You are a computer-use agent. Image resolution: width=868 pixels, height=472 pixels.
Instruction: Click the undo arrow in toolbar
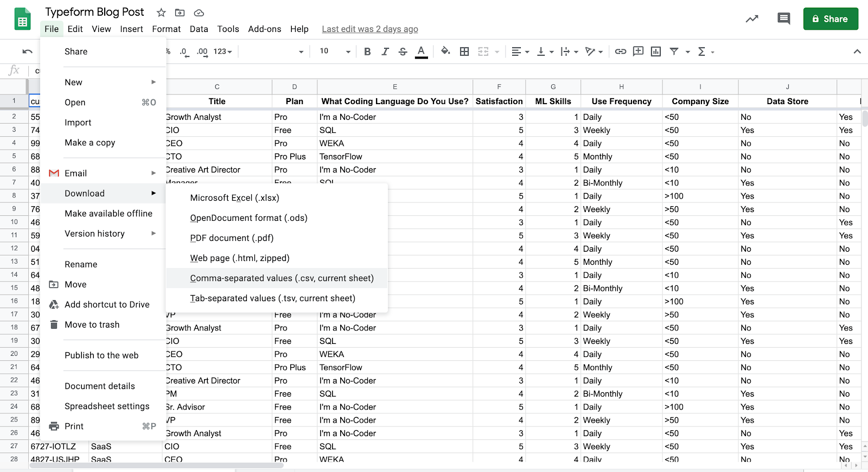[28, 52]
